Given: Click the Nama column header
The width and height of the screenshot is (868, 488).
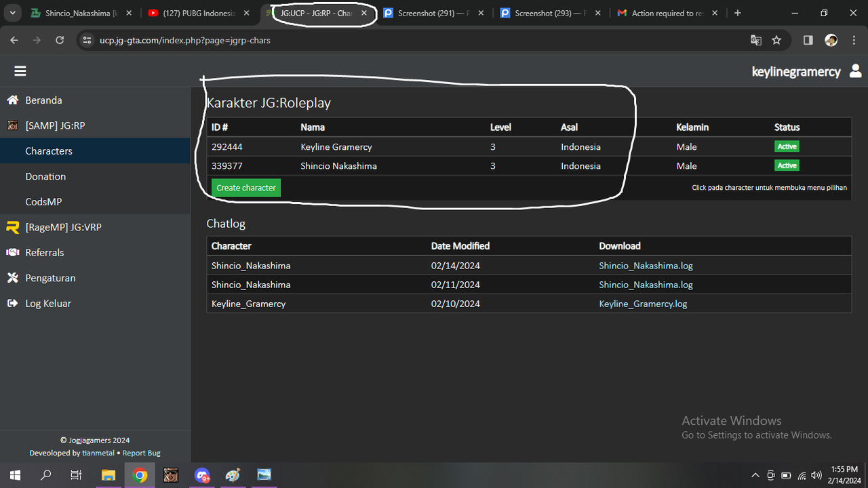Looking at the screenshot, I should [x=313, y=127].
